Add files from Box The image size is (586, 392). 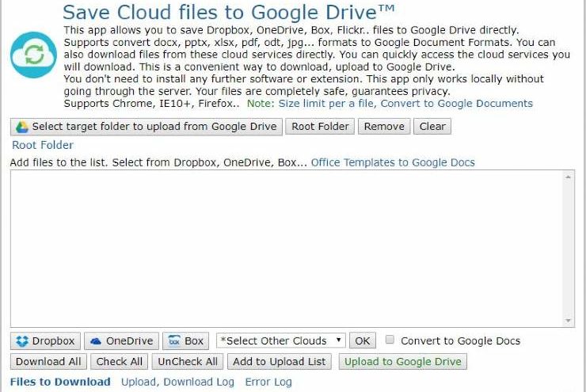(x=186, y=341)
